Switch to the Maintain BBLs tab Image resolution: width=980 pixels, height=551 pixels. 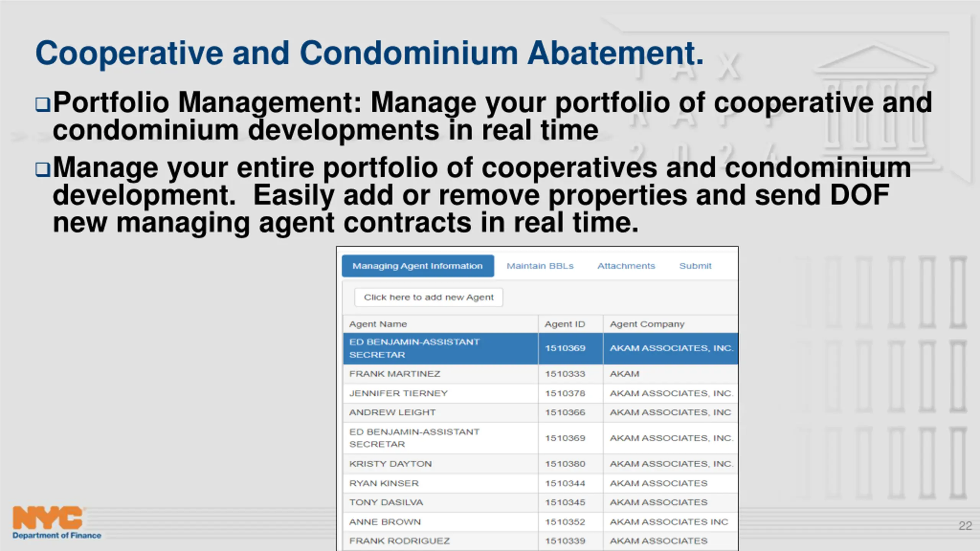[x=540, y=266]
